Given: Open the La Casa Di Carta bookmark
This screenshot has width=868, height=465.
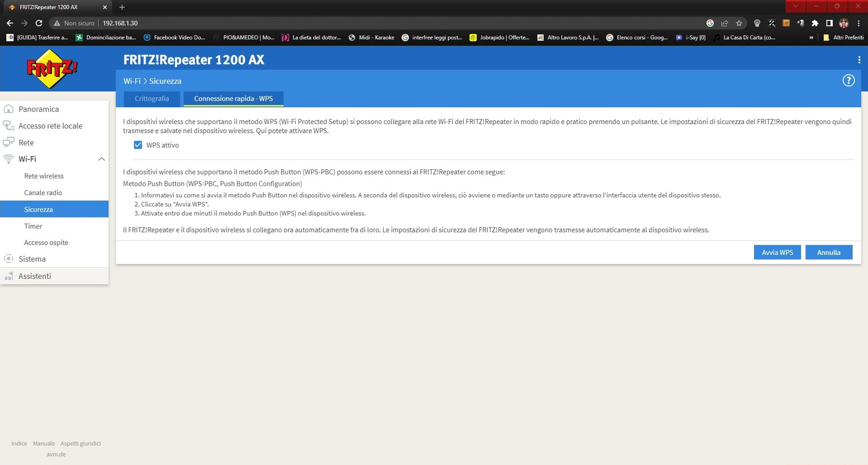Looking at the screenshot, I should (x=744, y=37).
